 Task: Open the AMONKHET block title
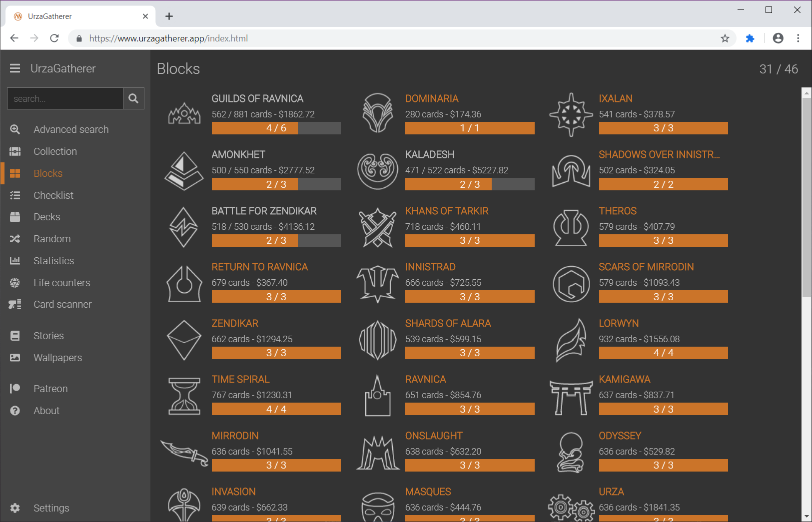coord(238,155)
